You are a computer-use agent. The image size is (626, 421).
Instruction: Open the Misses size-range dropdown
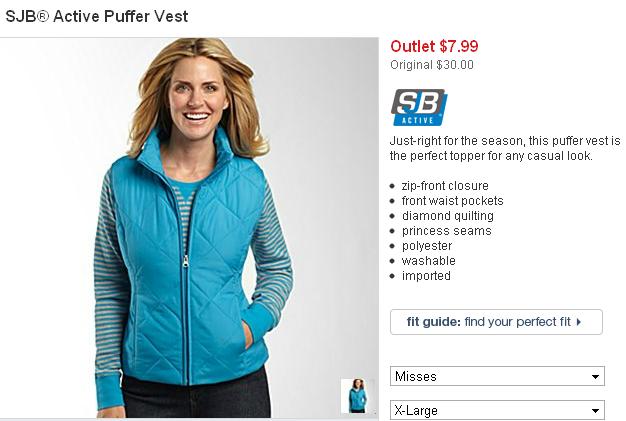(497, 376)
